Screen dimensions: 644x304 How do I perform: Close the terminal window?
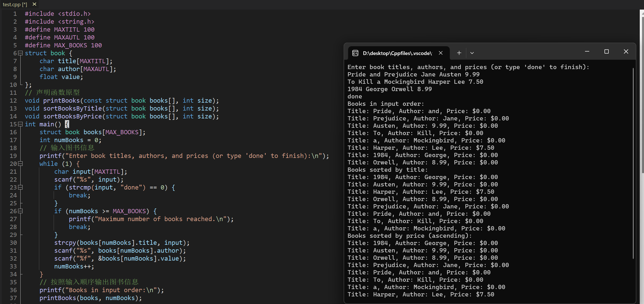click(626, 52)
